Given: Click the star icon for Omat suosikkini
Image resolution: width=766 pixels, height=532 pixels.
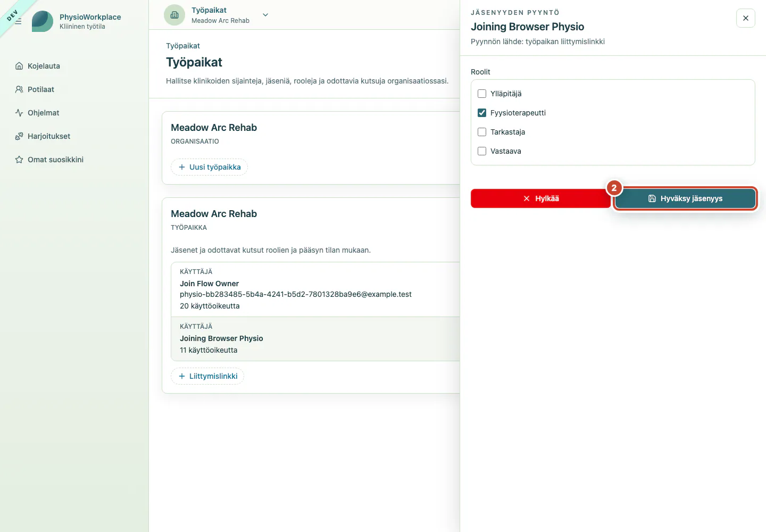Looking at the screenshot, I should [19, 160].
